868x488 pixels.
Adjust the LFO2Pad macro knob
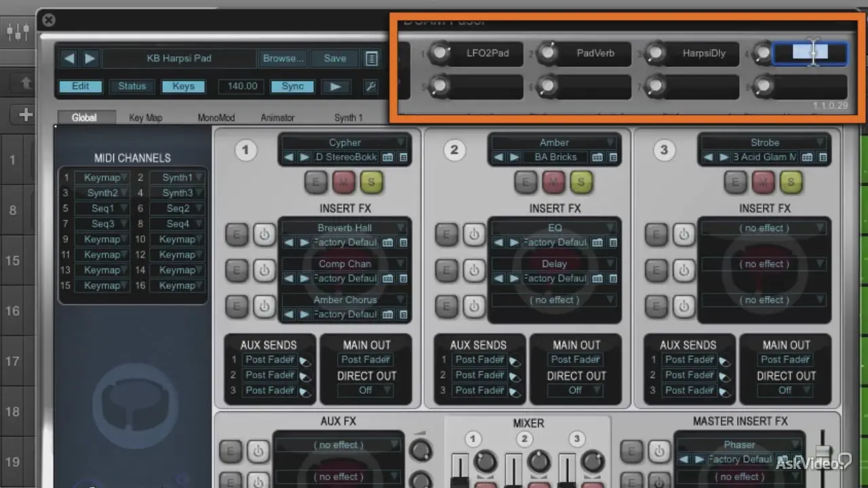439,53
